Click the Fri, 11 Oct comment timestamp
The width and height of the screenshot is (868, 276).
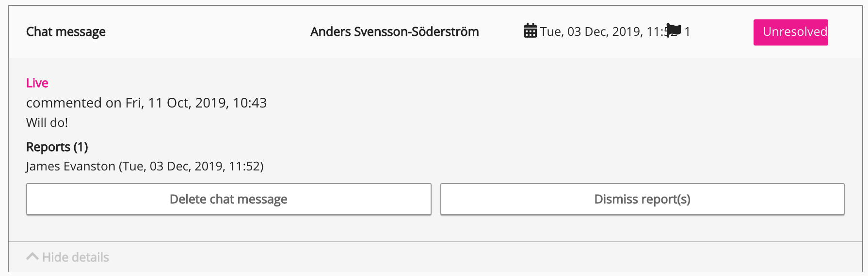196,103
